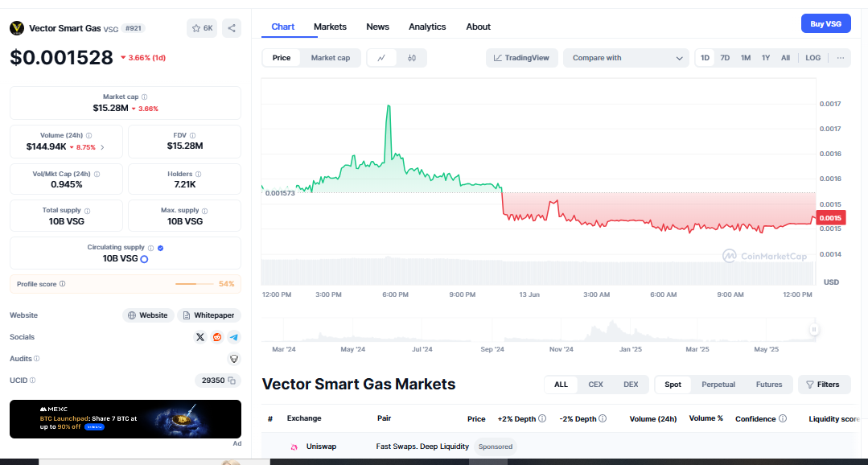Switch to candlestick chart view

pos(411,58)
